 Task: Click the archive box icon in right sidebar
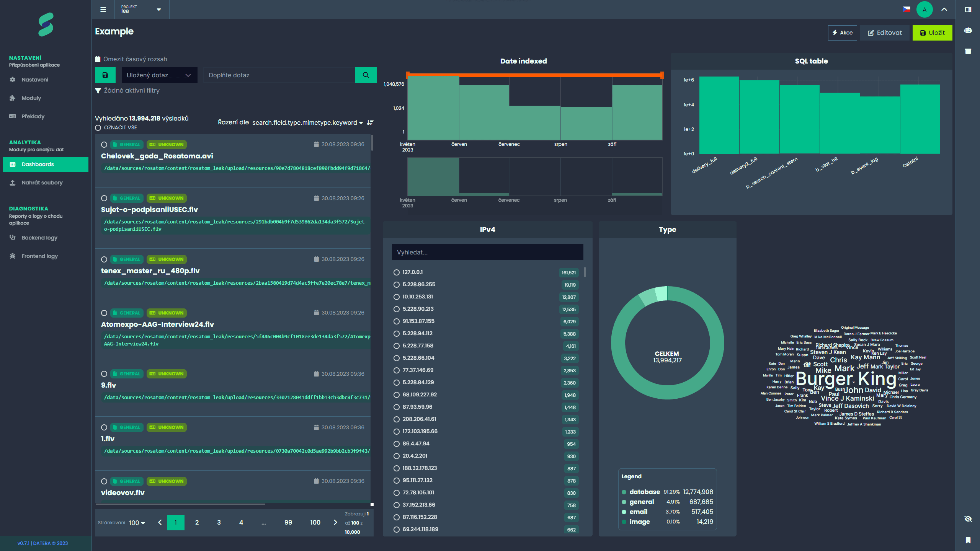[968, 51]
